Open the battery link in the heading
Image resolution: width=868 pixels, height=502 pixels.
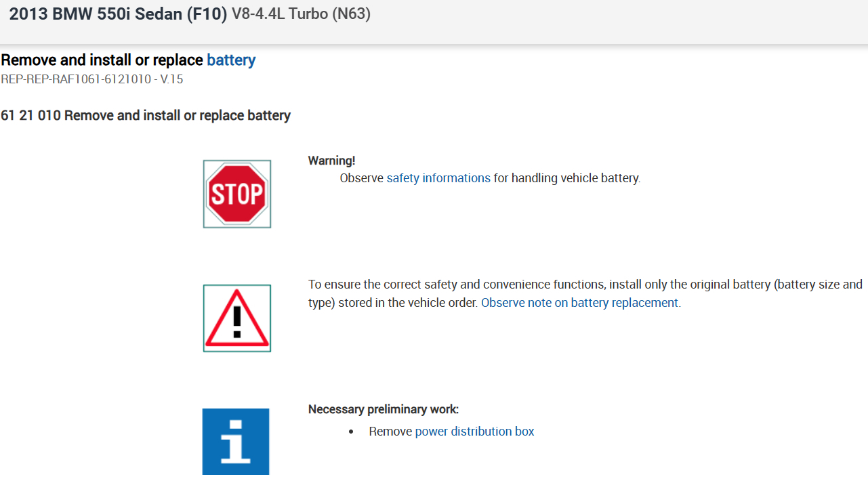[231, 60]
